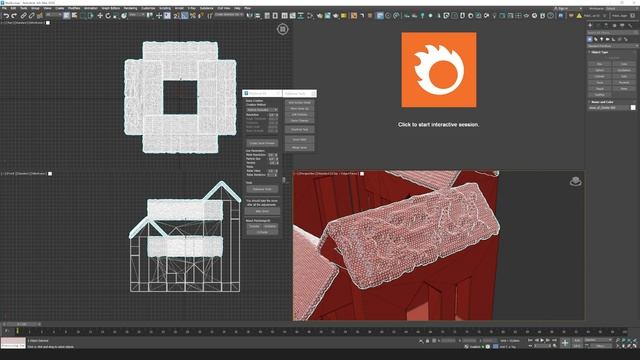Viewport: 640px width, 360px height.
Task: Click the Redo arrow in main toolbar
Action: coord(14,16)
